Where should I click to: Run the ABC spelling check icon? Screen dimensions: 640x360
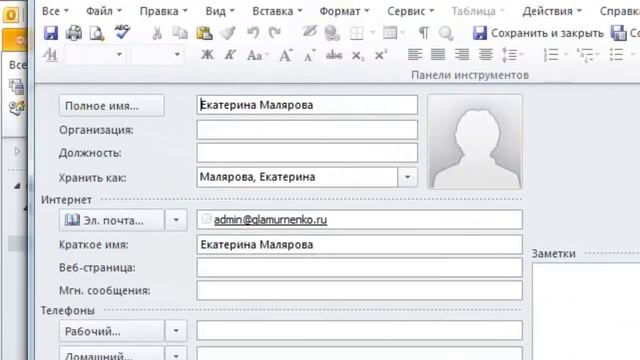click(x=122, y=32)
